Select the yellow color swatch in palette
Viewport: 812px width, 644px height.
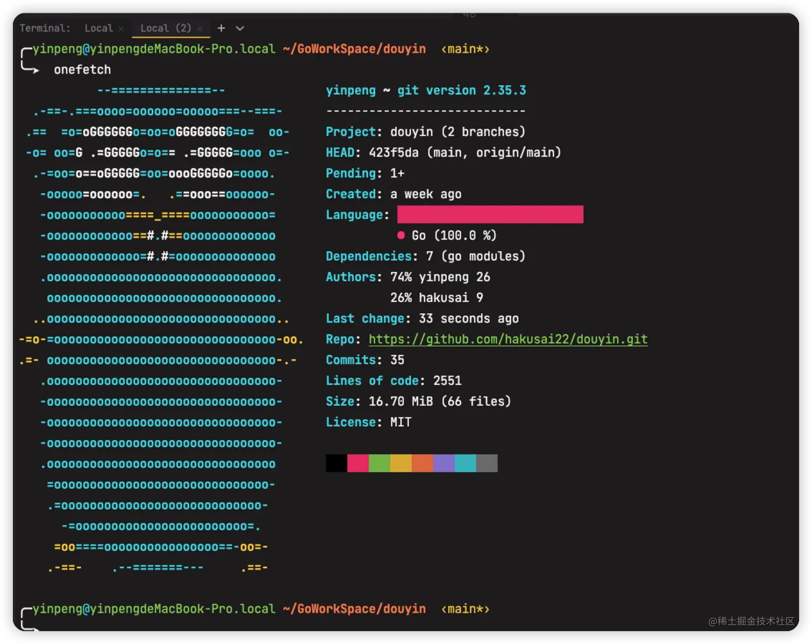pos(401,463)
